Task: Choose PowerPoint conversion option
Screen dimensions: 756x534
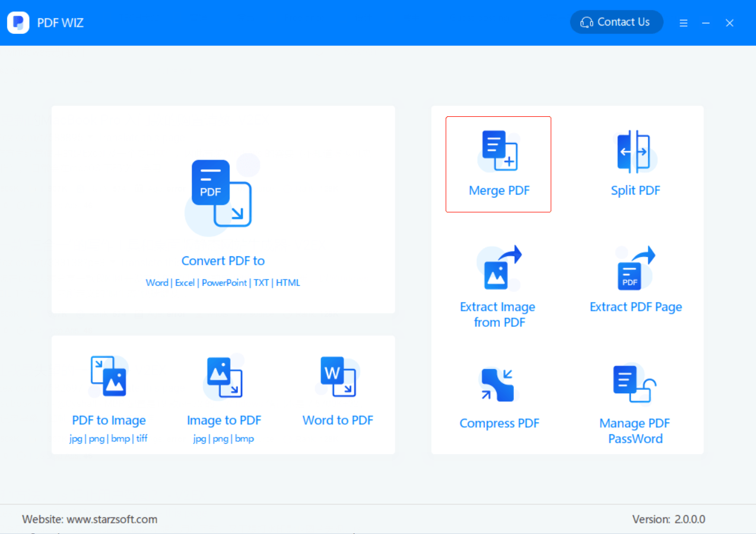Action: 224,282
